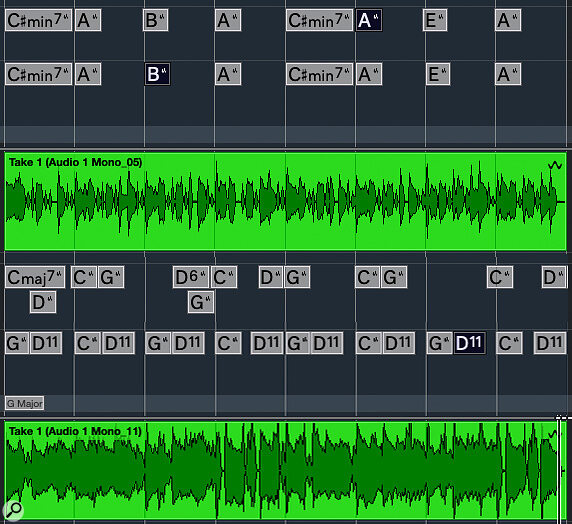The height and width of the screenshot is (524, 572).
Task: Select the Take 1 (Audio 1 Mono_05) audio clip
Action: 285,201
